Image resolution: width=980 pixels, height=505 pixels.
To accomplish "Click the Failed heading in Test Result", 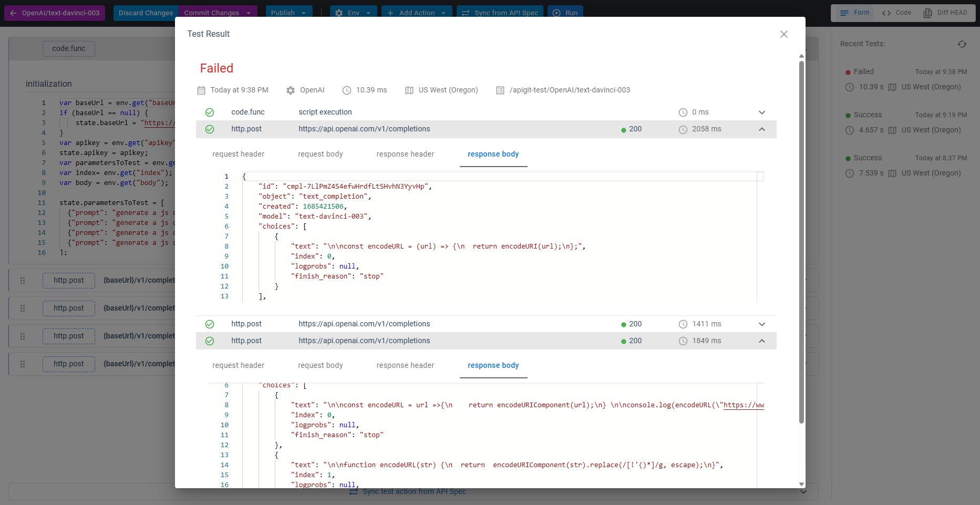I will 216,68.
